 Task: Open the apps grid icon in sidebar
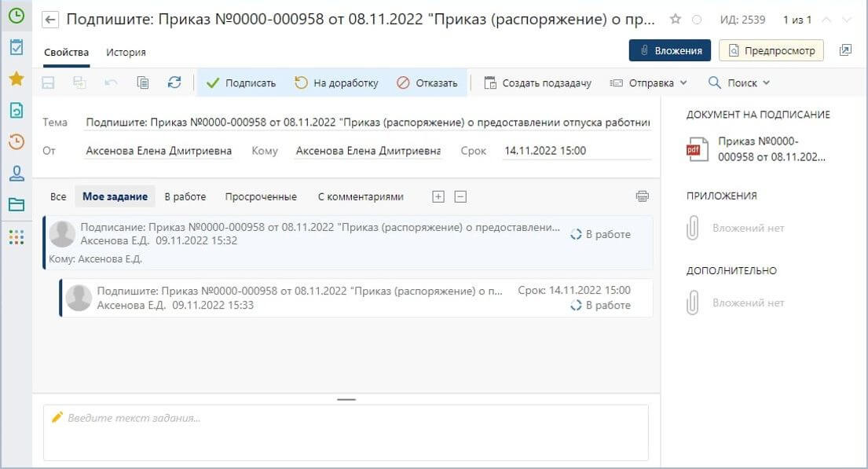(16, 236)
